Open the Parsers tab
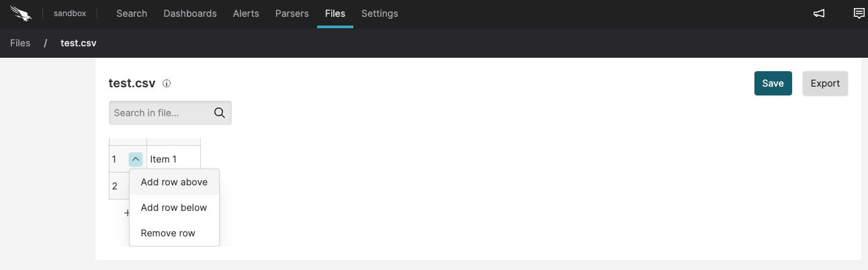The image size is (868, 270). click(x=292, y=13)
